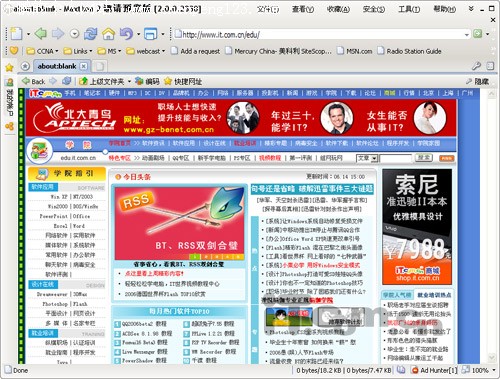Open the 安全 menu
The width and height of the screenshot is (500, 379).
[x=374, y=9]
